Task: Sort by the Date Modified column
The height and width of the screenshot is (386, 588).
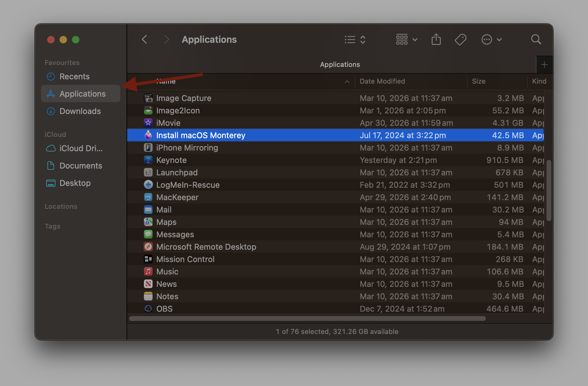Action: coord(382,81)
